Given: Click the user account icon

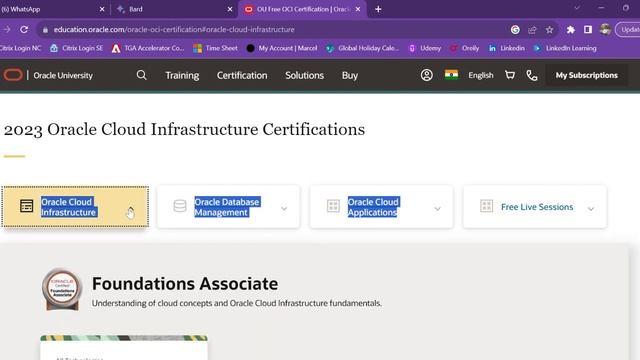Looking at the screenshot, I should point(427,75).
